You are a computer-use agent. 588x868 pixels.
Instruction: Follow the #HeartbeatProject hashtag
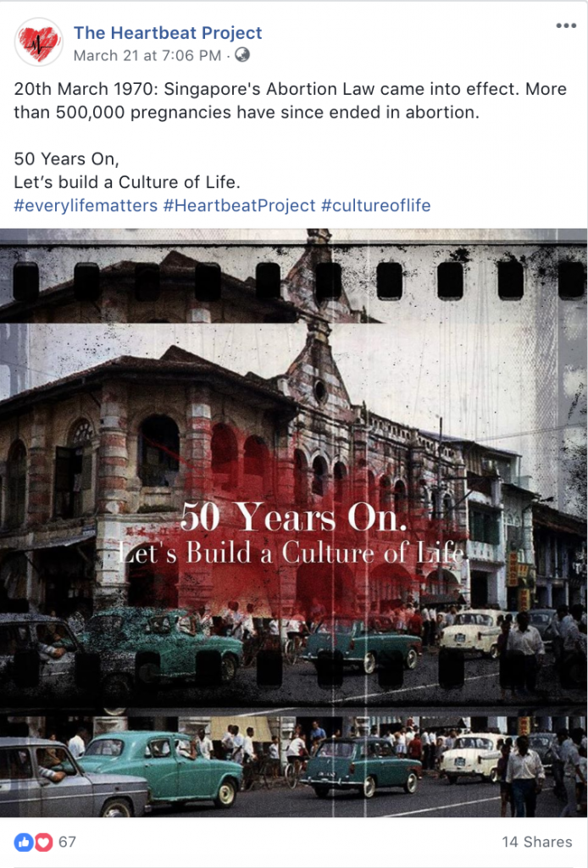(239, 205)
